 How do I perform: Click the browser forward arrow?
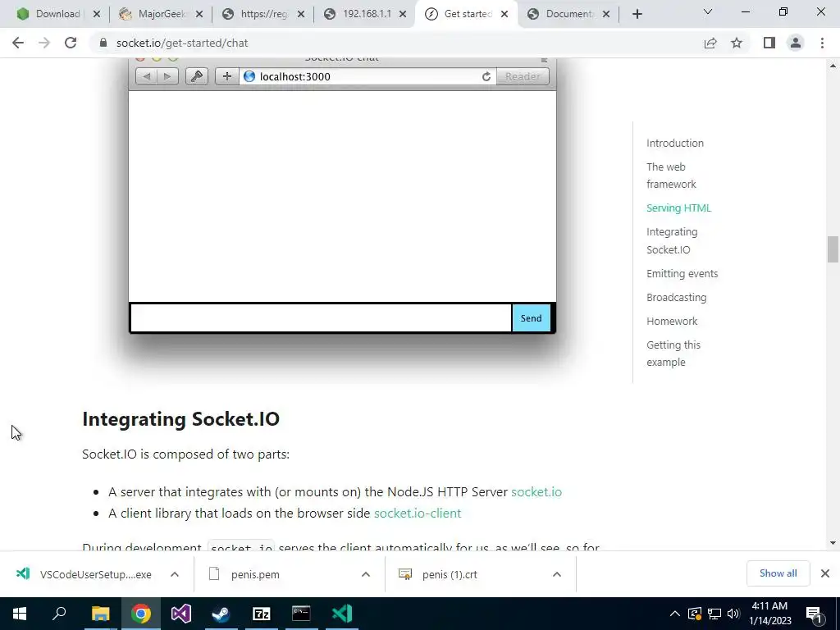pos(44,43)
